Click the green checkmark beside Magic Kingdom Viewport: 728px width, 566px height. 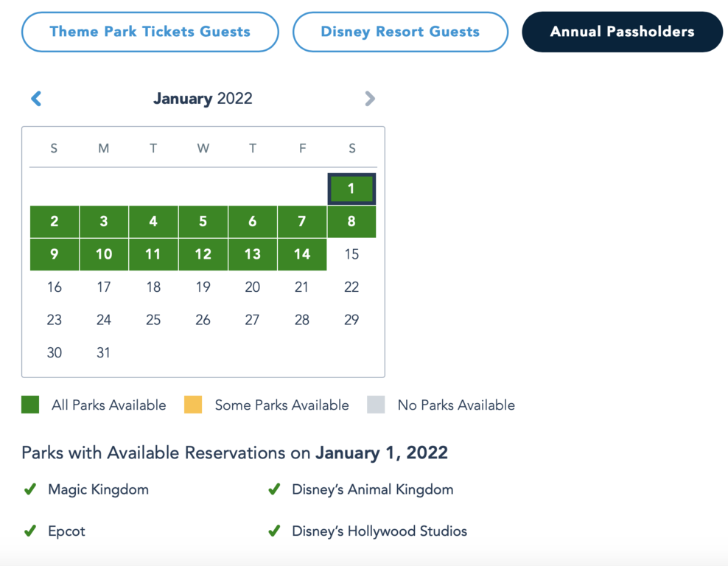click(30, 489)
